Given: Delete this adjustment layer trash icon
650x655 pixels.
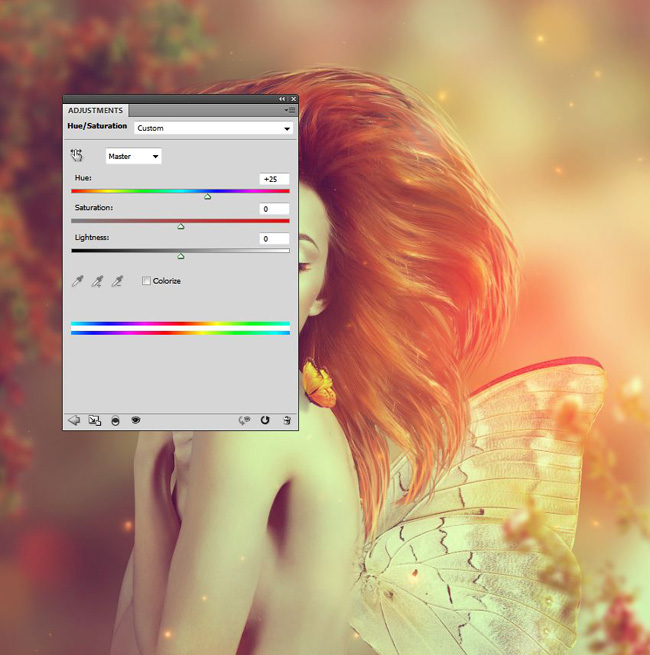Looking at the screenshot, I should click(x=287, y=420).
